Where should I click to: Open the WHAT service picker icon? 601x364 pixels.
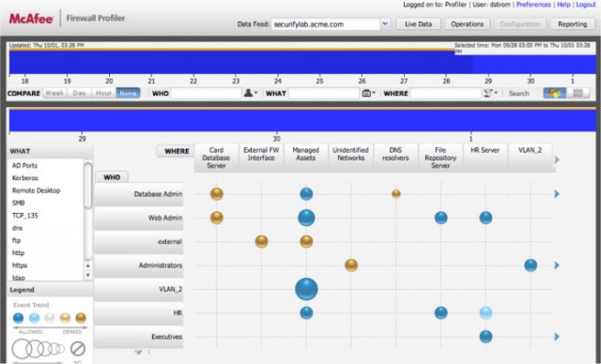coord(368,93)
